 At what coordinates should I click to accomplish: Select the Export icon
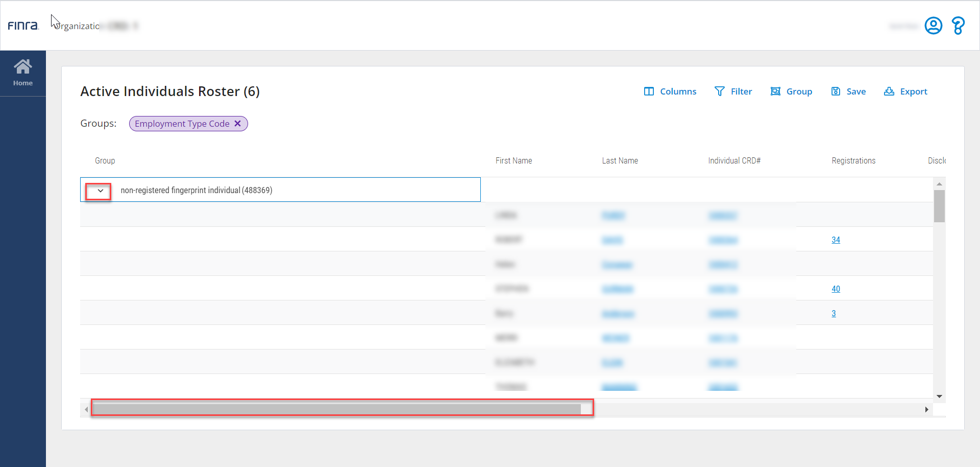click(x=889, y=91)
